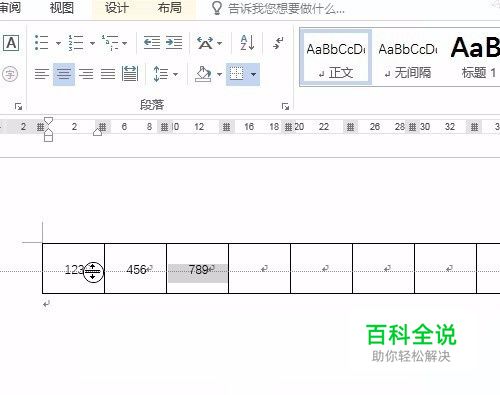500x395 pixels.
Task: Click the character border A icon
Action: pyautogui.click(x=11, y=43)
